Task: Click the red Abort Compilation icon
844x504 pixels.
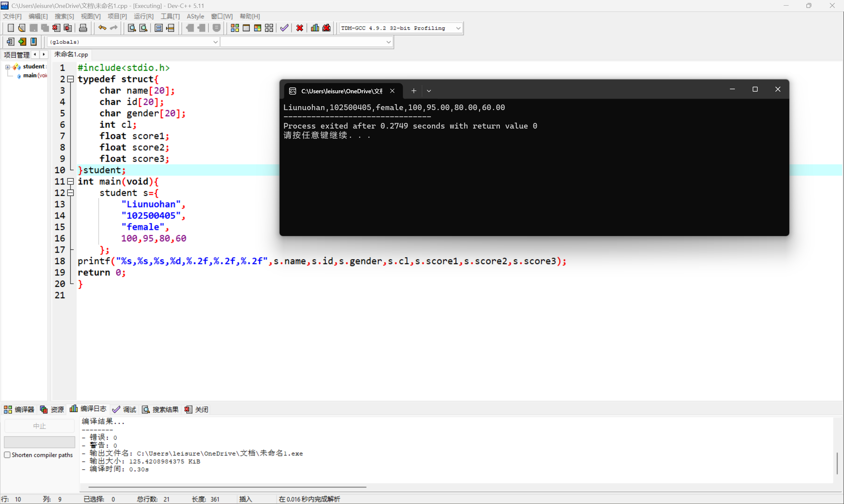Action: (299, 28)
